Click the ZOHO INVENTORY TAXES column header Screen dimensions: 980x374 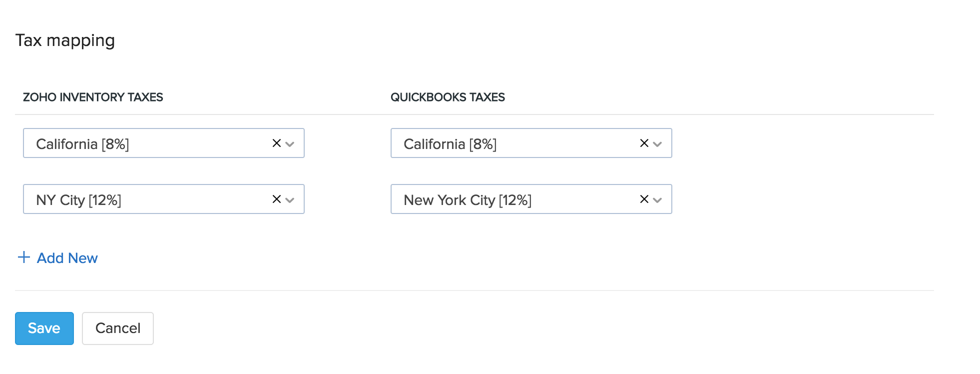93,97
